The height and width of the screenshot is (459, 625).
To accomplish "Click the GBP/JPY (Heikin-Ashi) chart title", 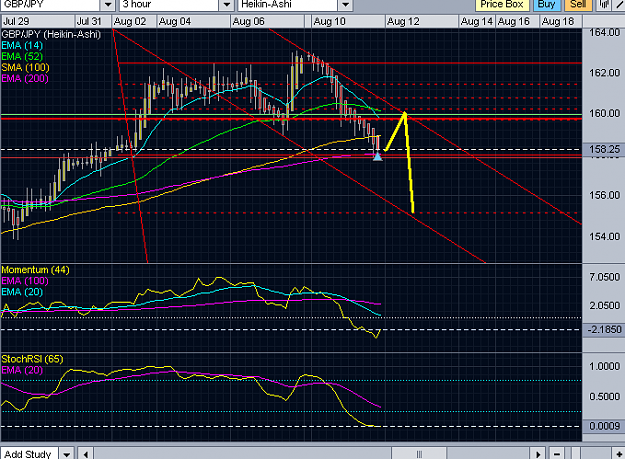I will [x=51, y=34].
